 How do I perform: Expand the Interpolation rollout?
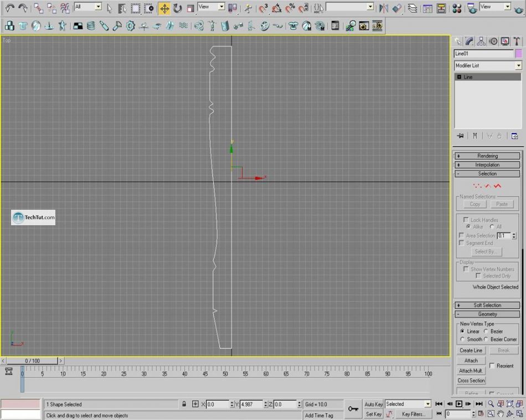point(487,165)
